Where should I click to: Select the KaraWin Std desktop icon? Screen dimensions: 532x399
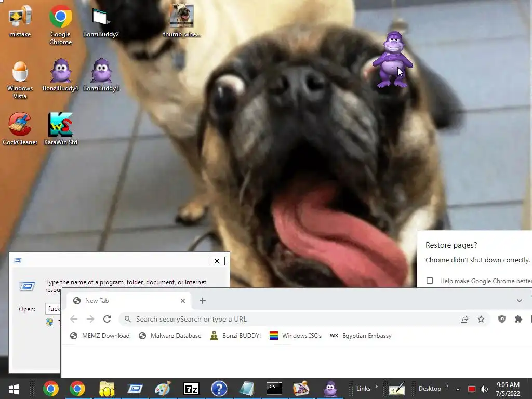(x=61, y=129)
